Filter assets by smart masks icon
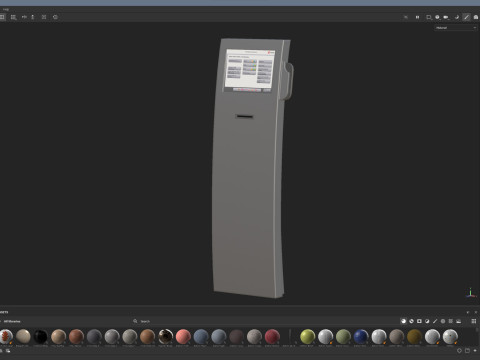 point(419,321)
